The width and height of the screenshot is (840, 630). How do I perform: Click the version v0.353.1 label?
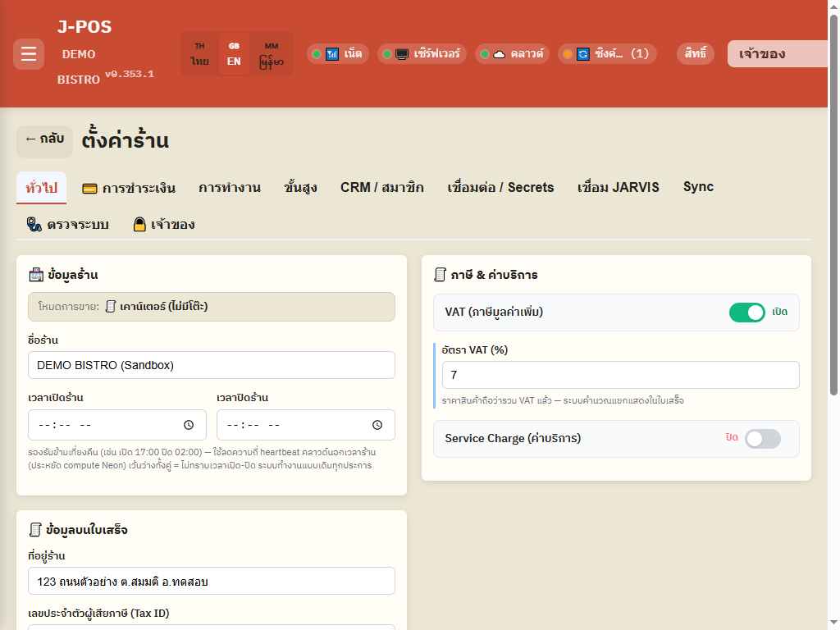130,74
